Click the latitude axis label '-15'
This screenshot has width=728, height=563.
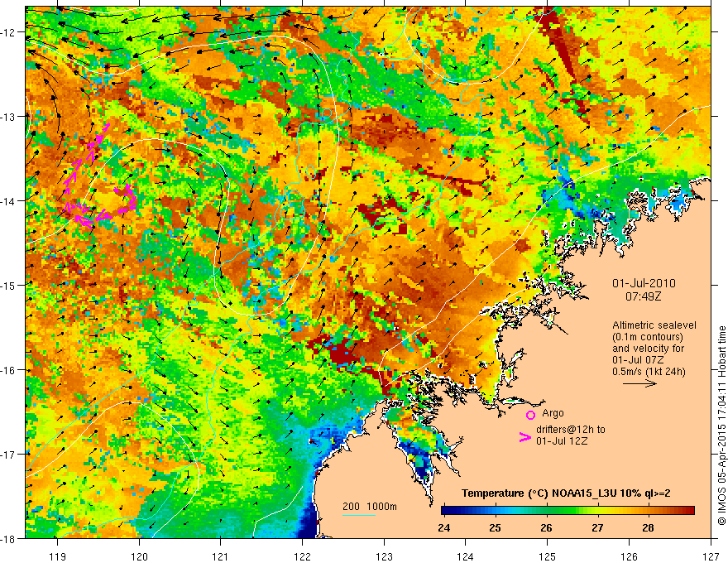[x=9, y=285]
